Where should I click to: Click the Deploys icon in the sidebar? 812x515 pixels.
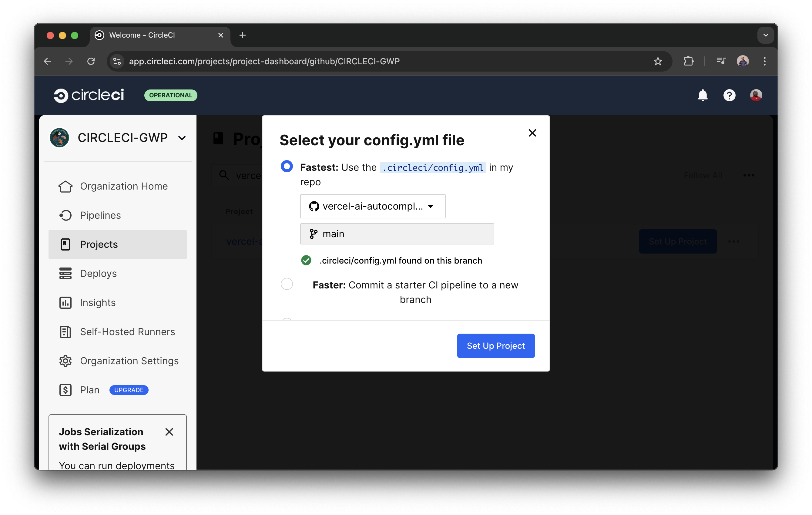pos(66,274)
